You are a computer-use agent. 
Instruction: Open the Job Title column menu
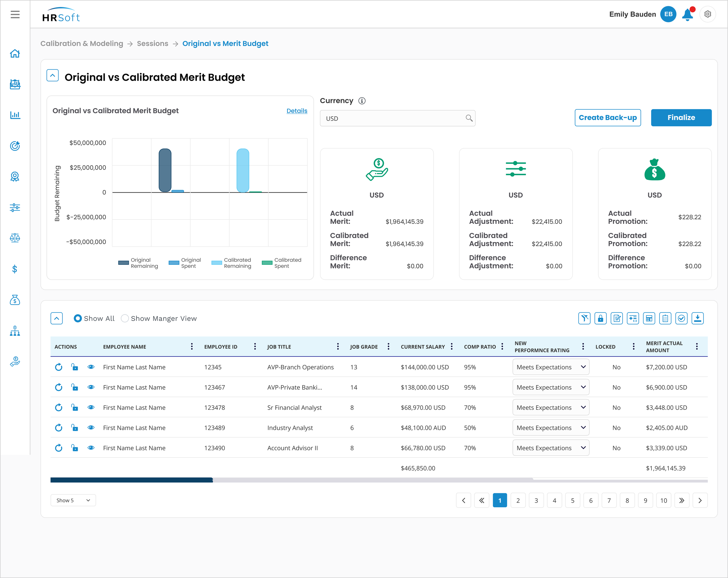pos(338,346)
